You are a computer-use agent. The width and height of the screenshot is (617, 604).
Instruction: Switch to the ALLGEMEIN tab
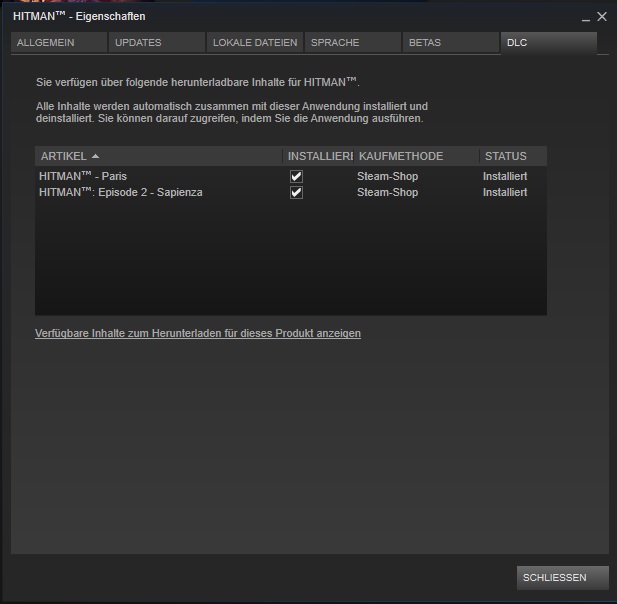(59, 42)
